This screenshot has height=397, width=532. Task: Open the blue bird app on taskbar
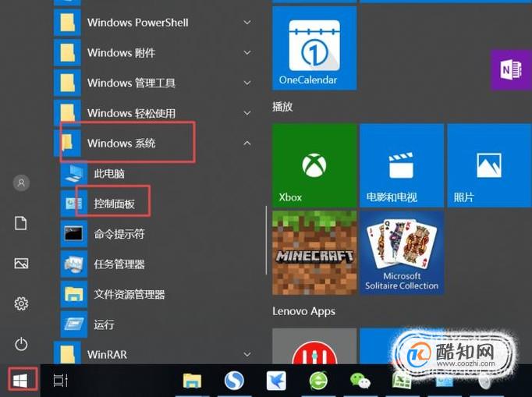pos(276,381)
